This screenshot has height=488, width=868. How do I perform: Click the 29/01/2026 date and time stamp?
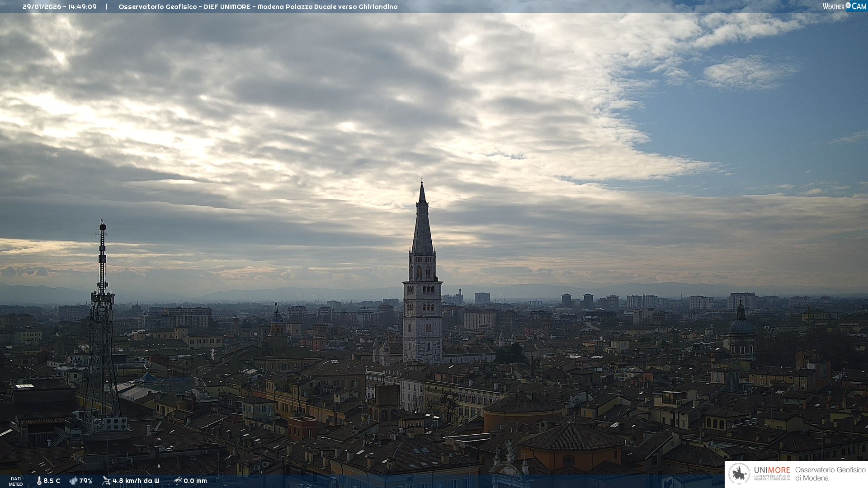click(x=60, y=7)
